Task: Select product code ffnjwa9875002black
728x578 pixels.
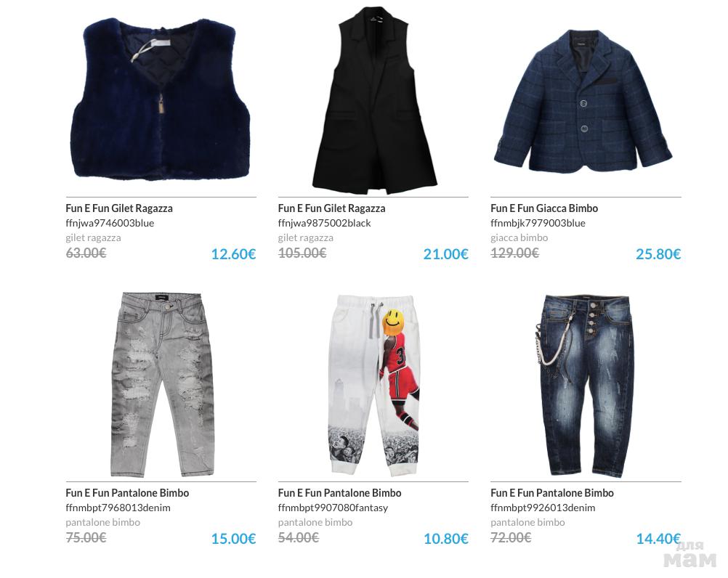Action: tap(325, 223)
